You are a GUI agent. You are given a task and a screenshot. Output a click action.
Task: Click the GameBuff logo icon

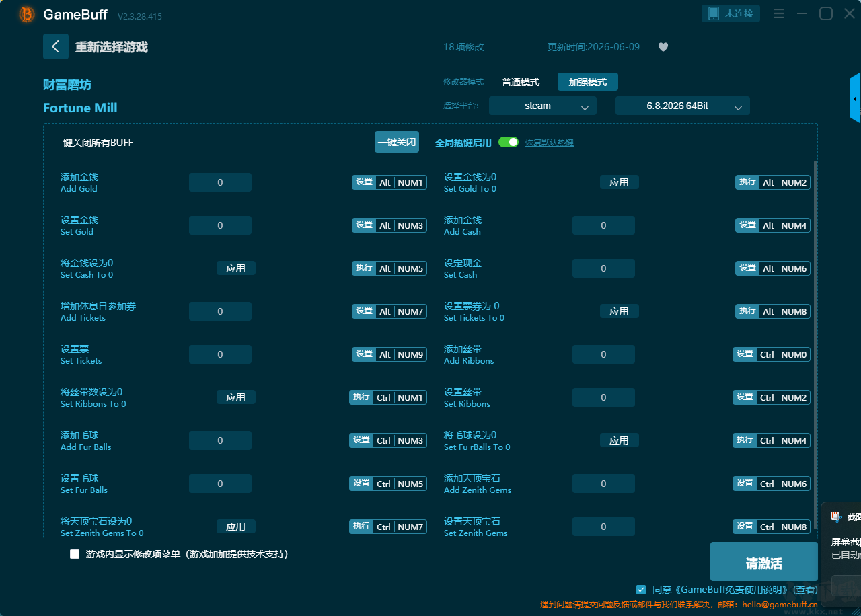[27, 14]
